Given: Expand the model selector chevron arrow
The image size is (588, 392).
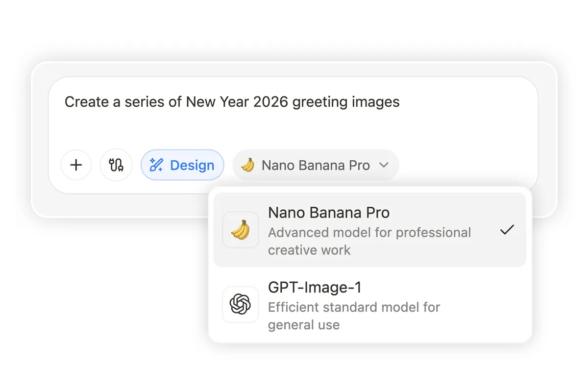Looking at the screenshot, I should click(384, 166).
